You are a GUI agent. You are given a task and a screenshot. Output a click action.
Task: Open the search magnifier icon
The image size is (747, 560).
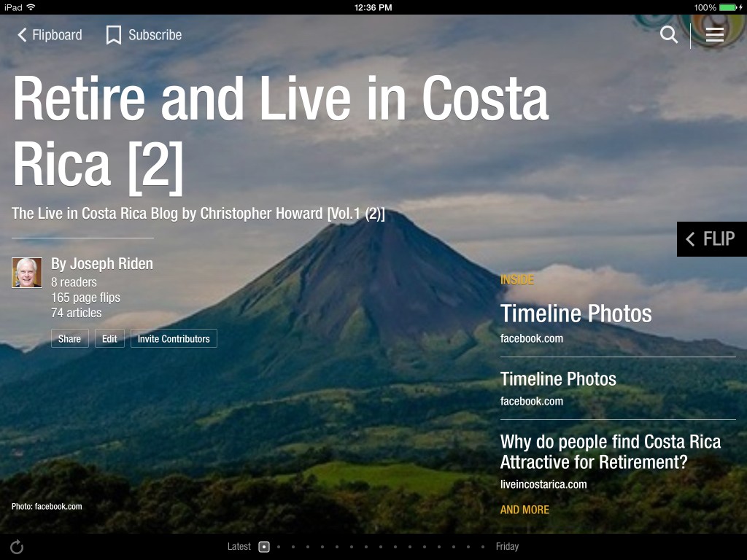(668, 34)
